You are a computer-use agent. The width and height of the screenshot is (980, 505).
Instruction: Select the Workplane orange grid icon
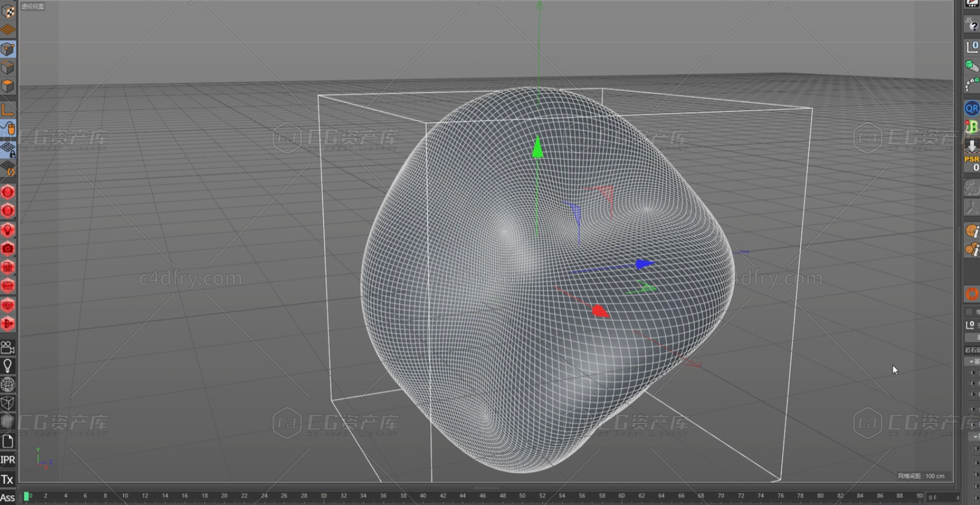pos(8,29)
